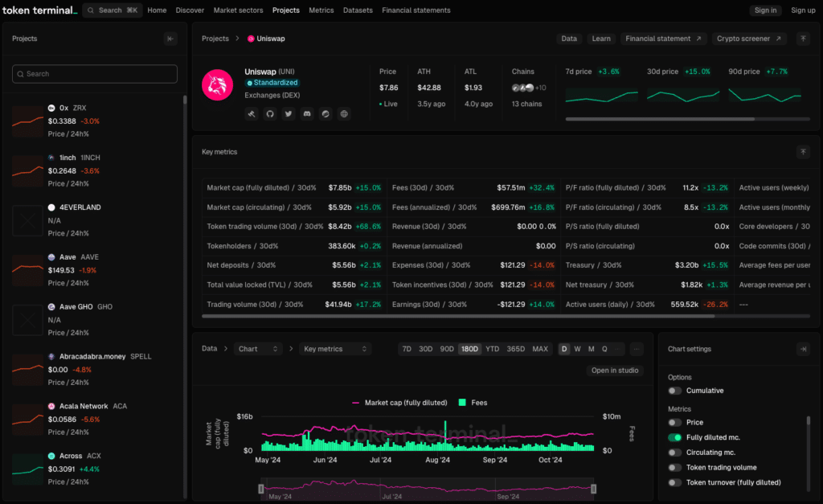Open the Market sectors menu
The width and height of the screenshot is (823, 504).
click(238, 10)
